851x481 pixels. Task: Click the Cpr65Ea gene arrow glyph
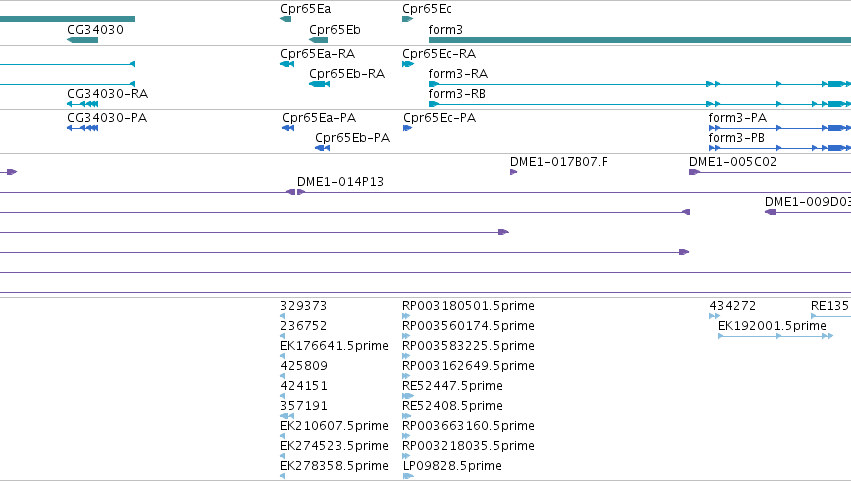pos(285,19)
